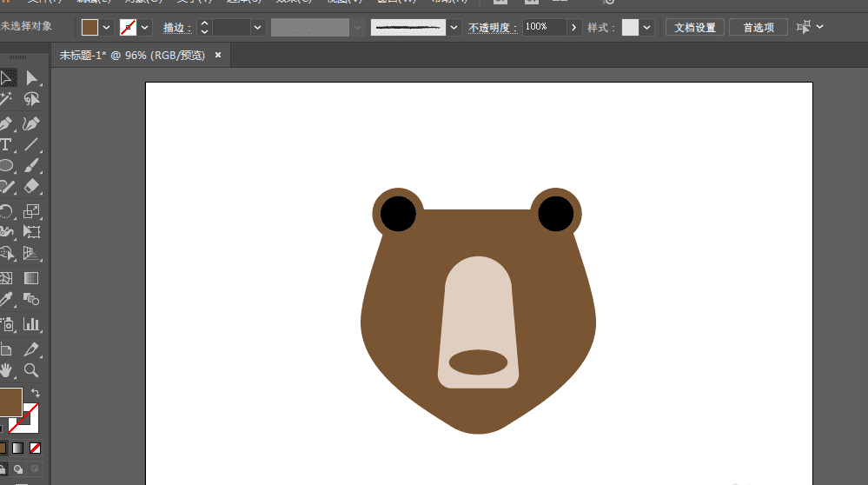Select the Type tool
868x485 pixels.
pos(6,144)
